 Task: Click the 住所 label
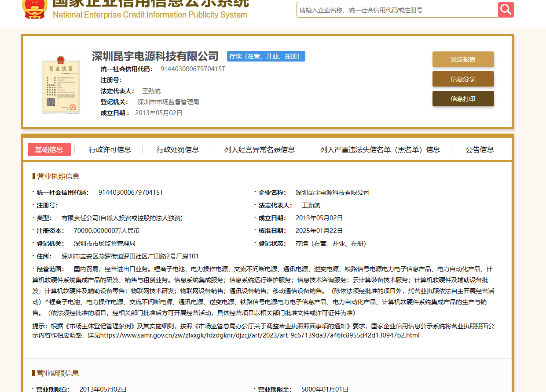click(x=44, y=256)
